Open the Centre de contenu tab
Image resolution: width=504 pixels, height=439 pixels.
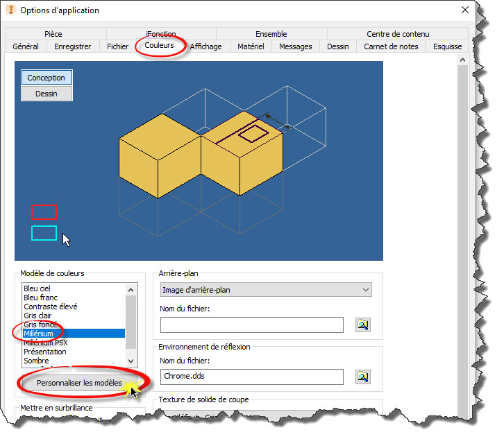(x=398, y=34)
